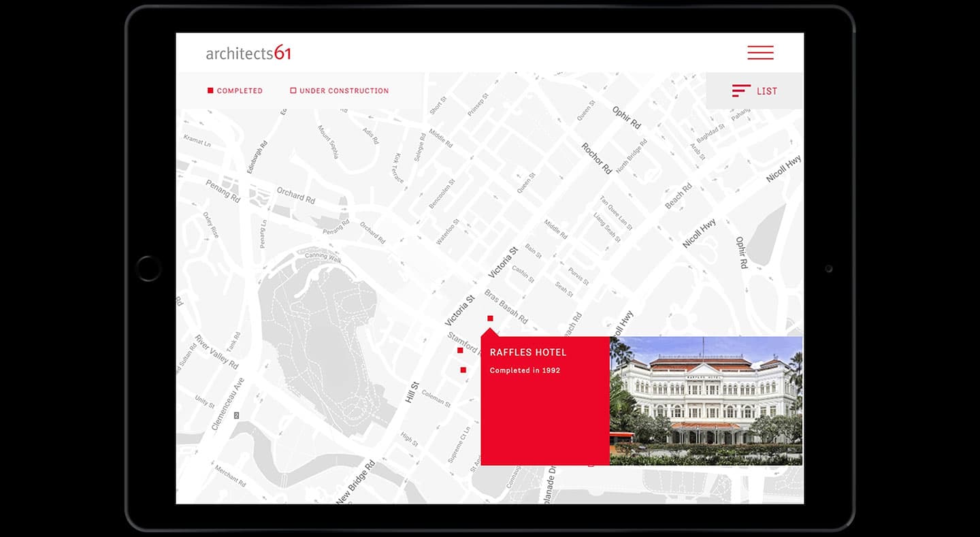Image resolution: width=980 pixels, height=537 pixels.
Task: Click the 'Tan Quee Lan St' map label
Action: click(x=616, y=212)
